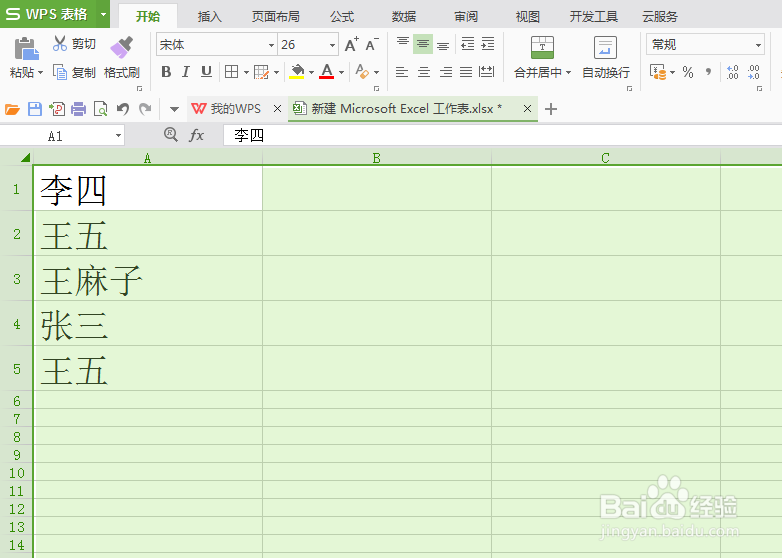
Task: Add new document tab with plus
Action: click(x=551, y=109)
